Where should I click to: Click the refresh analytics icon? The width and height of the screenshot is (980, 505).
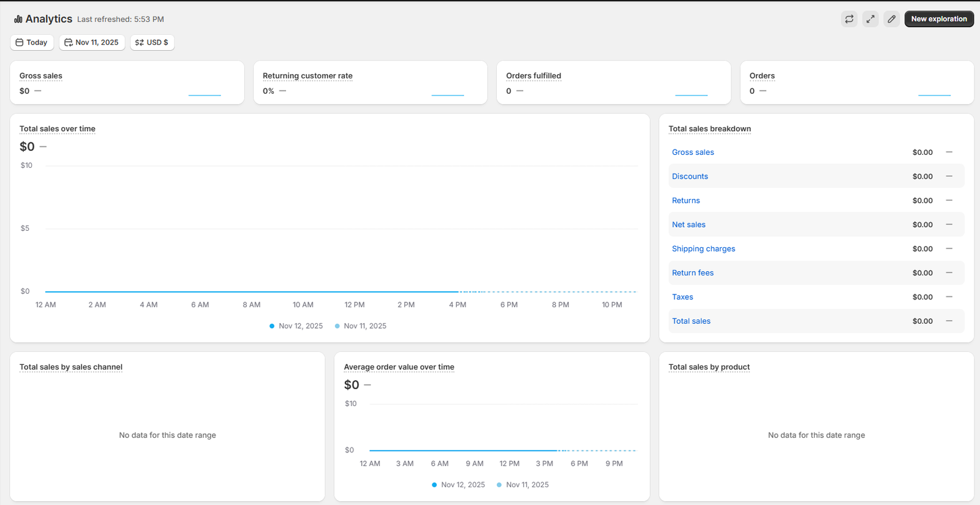[849, 19]
